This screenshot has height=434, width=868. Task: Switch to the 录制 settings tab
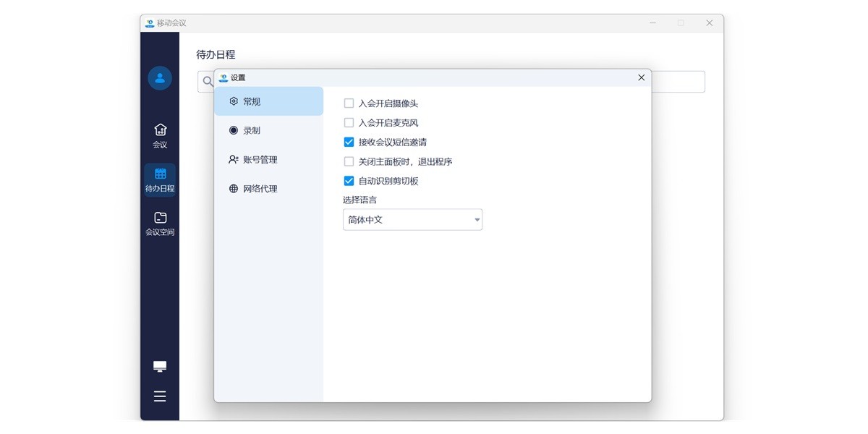pyautogui.click(x=268, y=131)
